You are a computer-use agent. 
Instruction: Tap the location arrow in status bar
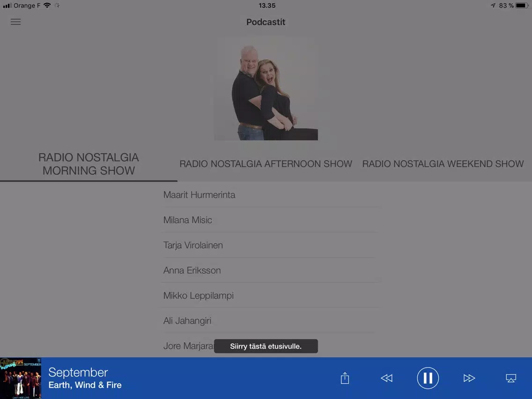point(493,6)
